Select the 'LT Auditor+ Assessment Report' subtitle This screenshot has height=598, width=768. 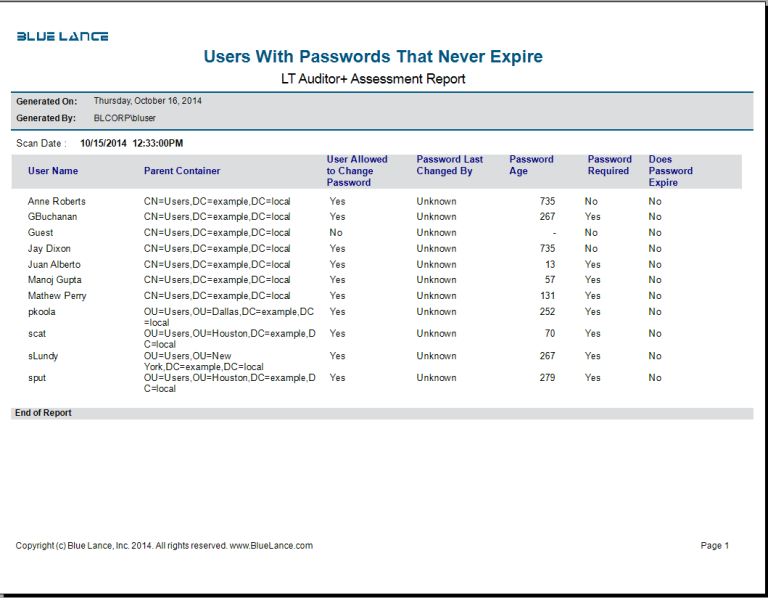tap(373, 79)
